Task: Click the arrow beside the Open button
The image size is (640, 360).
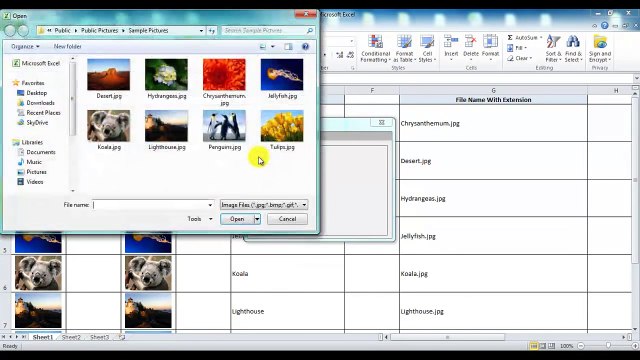Action: tap(257, 219)
